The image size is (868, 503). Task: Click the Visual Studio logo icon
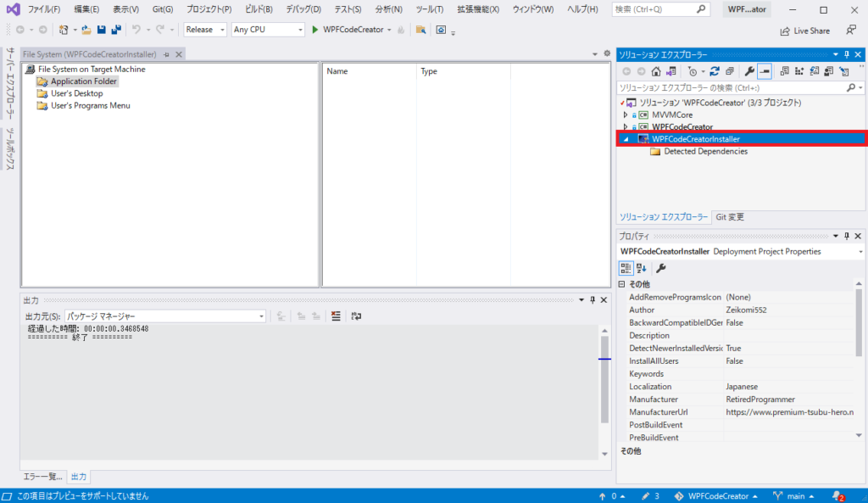[14, 9]
